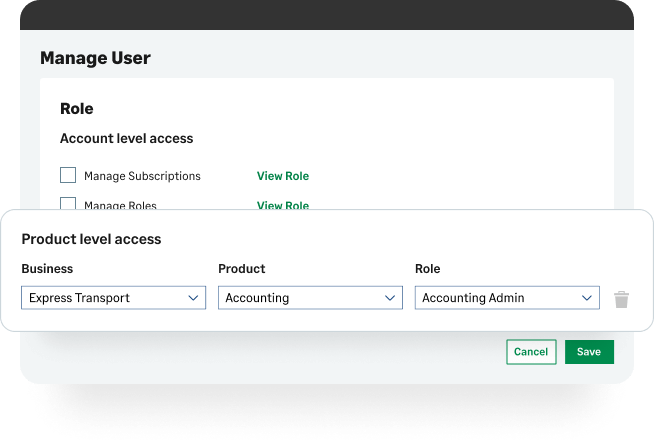The height and width of the screenshot is (448, 654).
Task: Select the Manage Subscriptions label text
Action: [x=142, y=176]
